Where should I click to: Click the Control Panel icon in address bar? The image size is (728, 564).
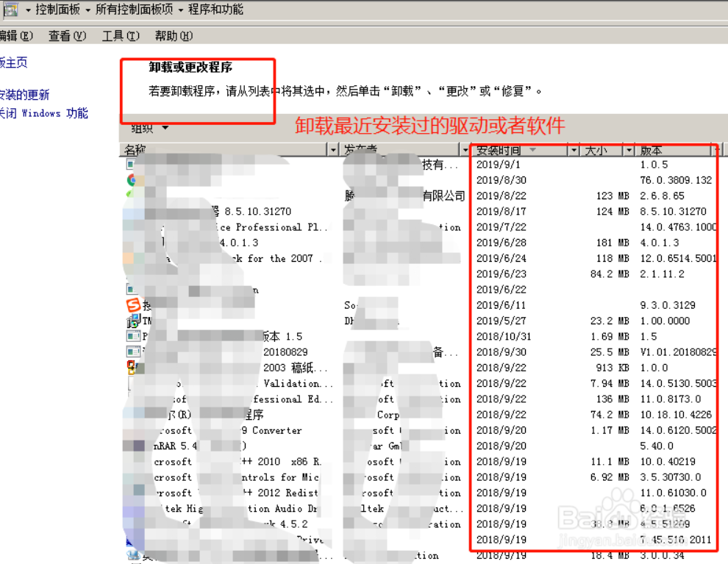pos(11,10)
